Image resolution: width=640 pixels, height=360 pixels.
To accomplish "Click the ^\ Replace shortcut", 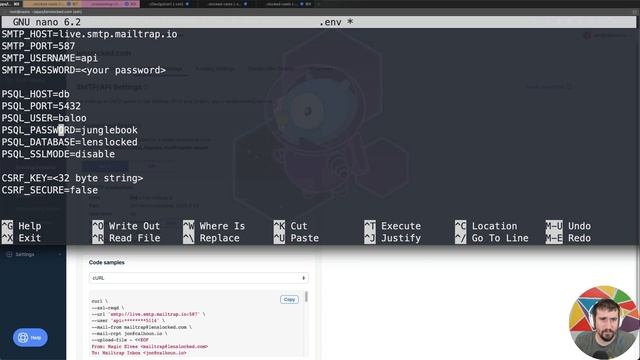I will click(x=211, y=238).
